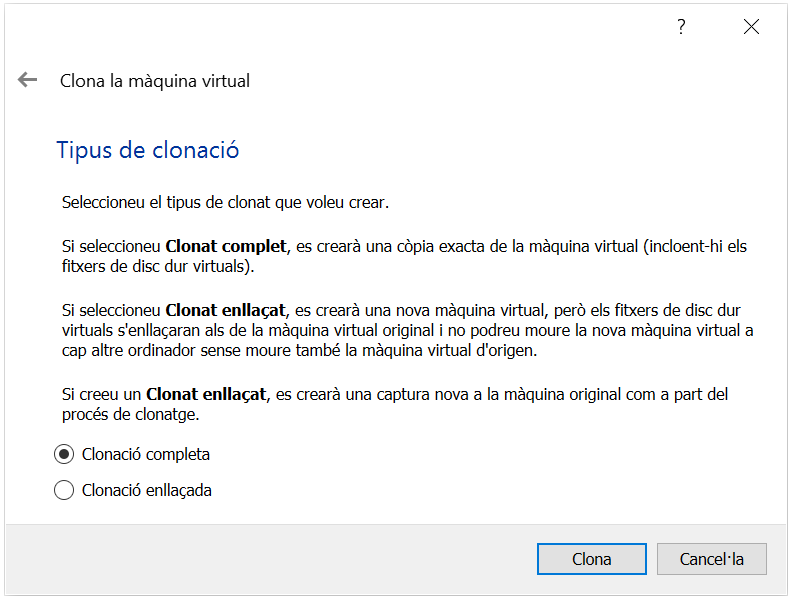Viewport: 789px width, 596px height.
Task: Click the "Clonació enllaçada" option label
Action: (147, 490)
